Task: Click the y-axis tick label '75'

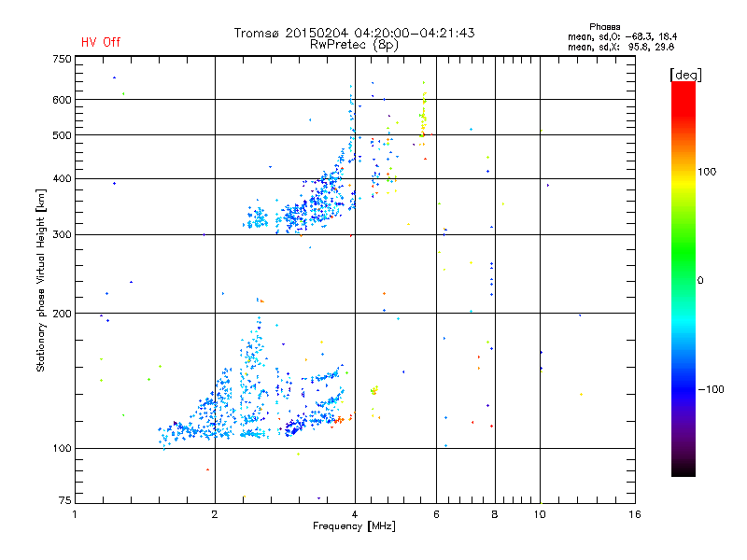Action: 65,500
